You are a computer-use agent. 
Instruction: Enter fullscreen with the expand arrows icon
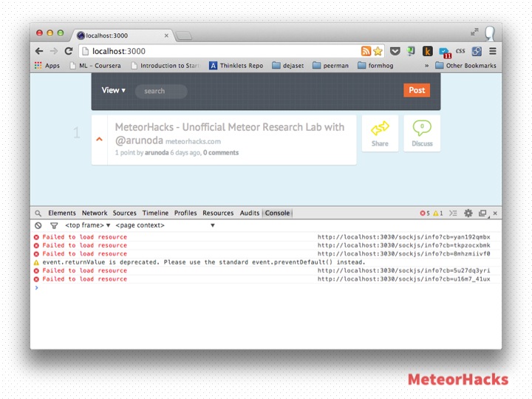tap(474, 32)
